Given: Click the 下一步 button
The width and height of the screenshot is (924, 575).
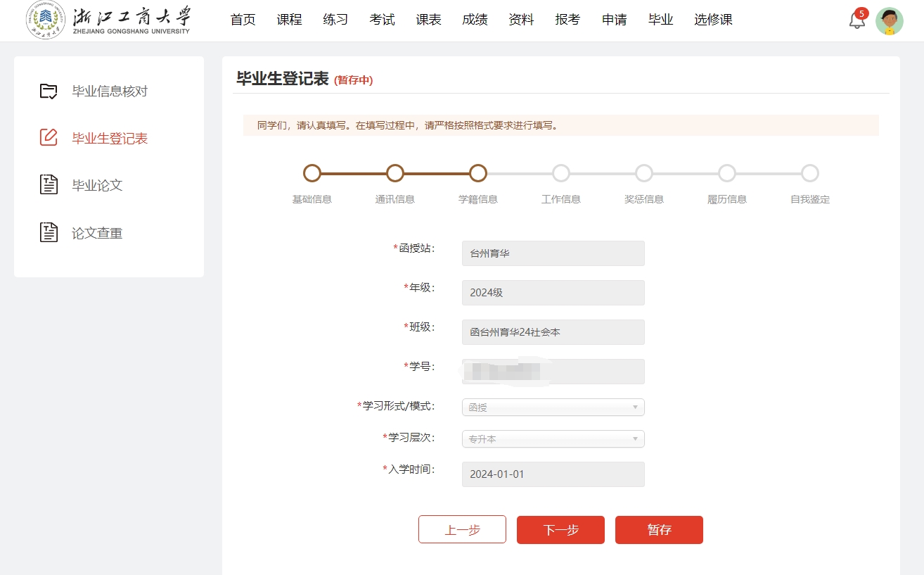Looking at the screenshot, I should coord(560,530).
